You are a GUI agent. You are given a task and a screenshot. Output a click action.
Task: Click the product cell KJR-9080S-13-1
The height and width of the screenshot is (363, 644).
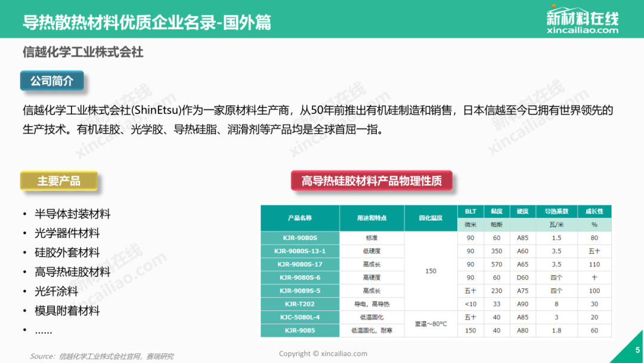(300, 251)
